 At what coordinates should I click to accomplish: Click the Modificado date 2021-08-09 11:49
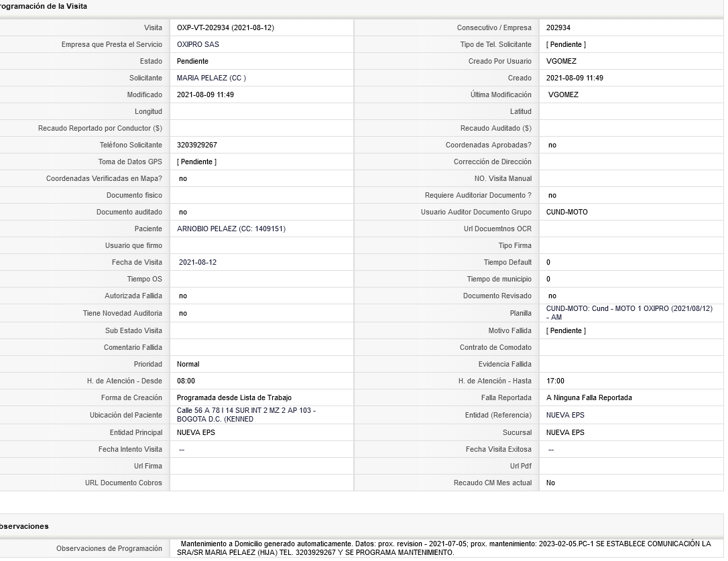coord(205,95)
